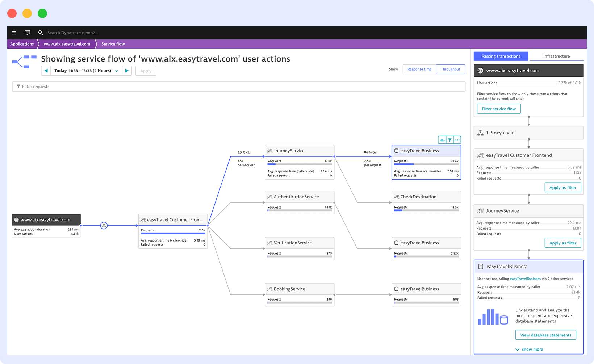
Task: Click the Filter service flow button
Action: click(498, 109)
